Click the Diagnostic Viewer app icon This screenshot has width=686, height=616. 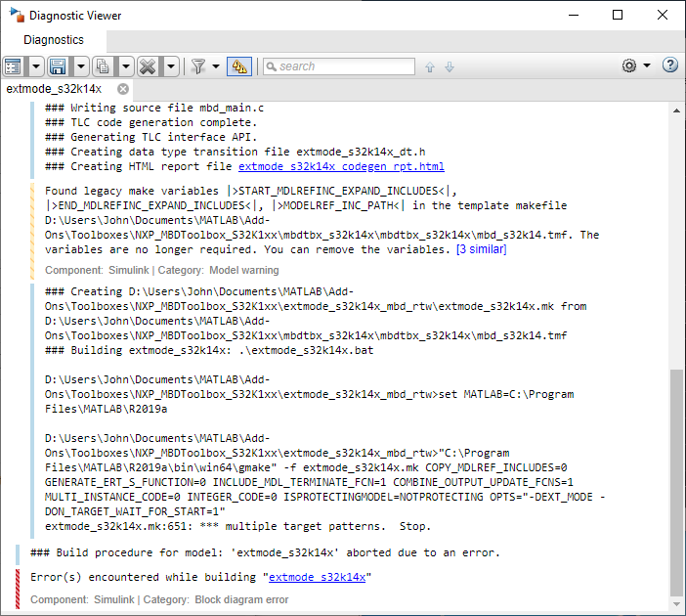17,15
